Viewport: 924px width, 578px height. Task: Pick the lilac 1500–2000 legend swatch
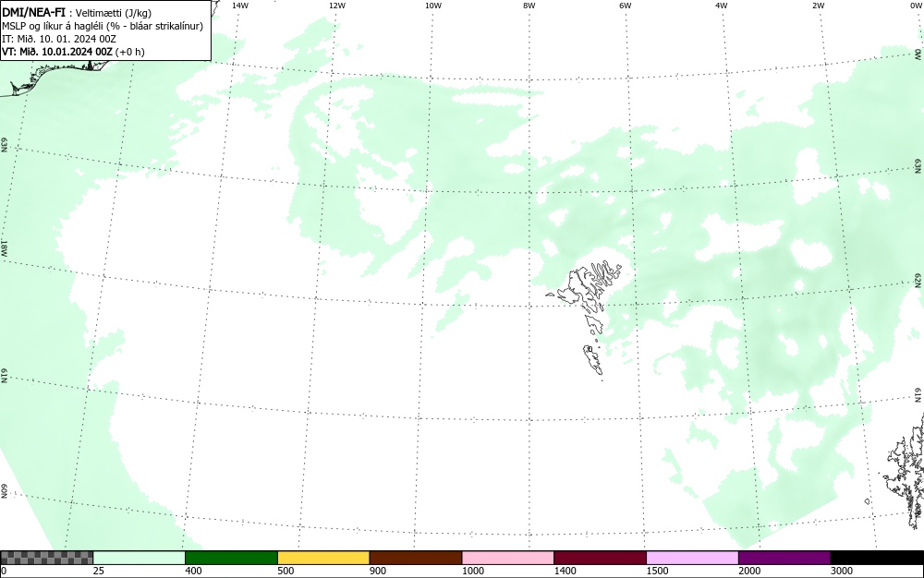[x=692, y=558]
